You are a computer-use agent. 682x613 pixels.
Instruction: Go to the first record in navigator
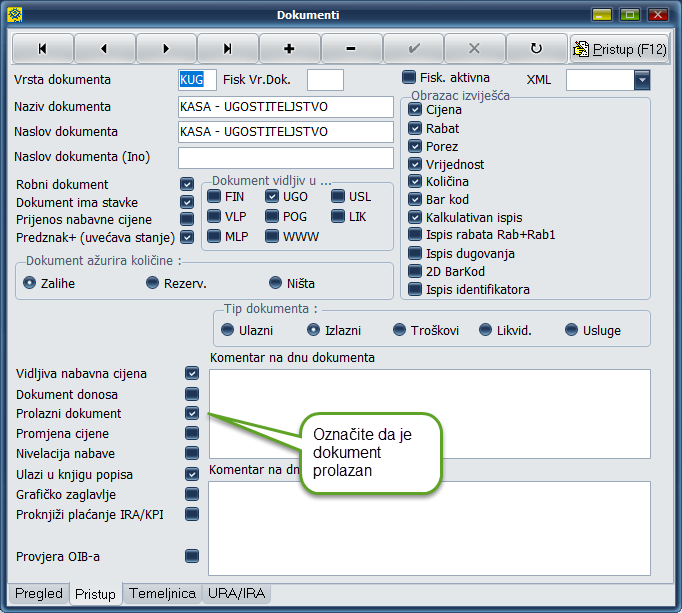coord(42,48)
